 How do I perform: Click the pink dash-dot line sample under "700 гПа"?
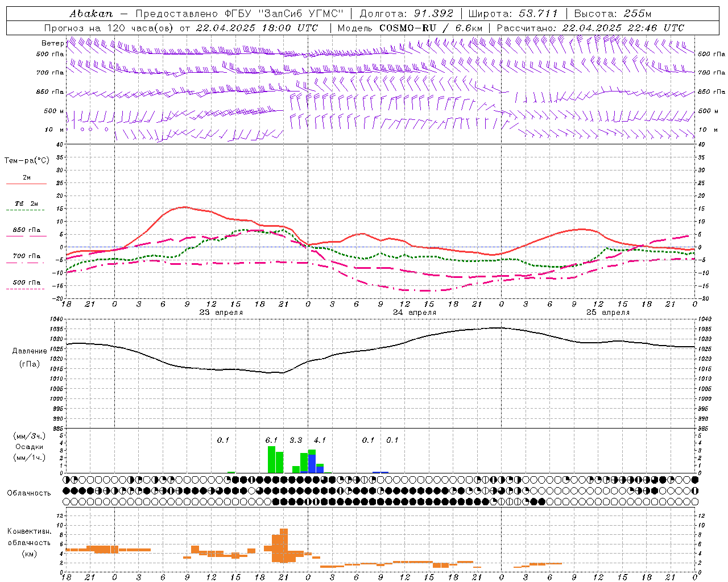click(x=26, y=263)
